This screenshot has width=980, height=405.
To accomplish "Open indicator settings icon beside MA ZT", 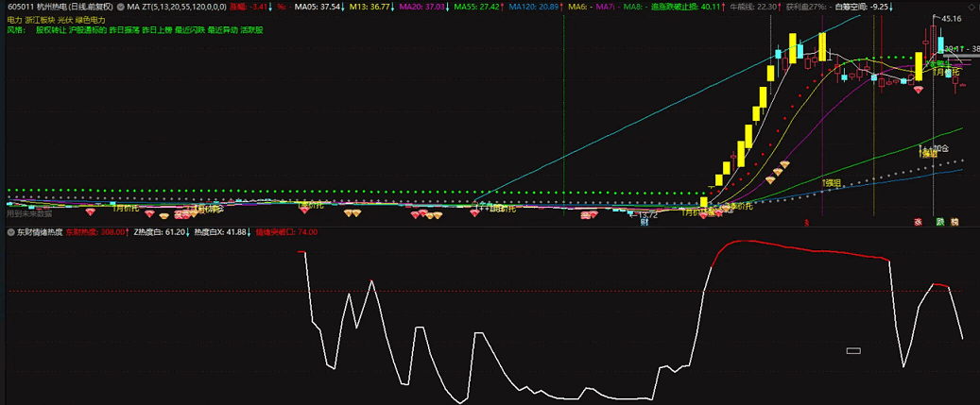I will pos(119,8).
